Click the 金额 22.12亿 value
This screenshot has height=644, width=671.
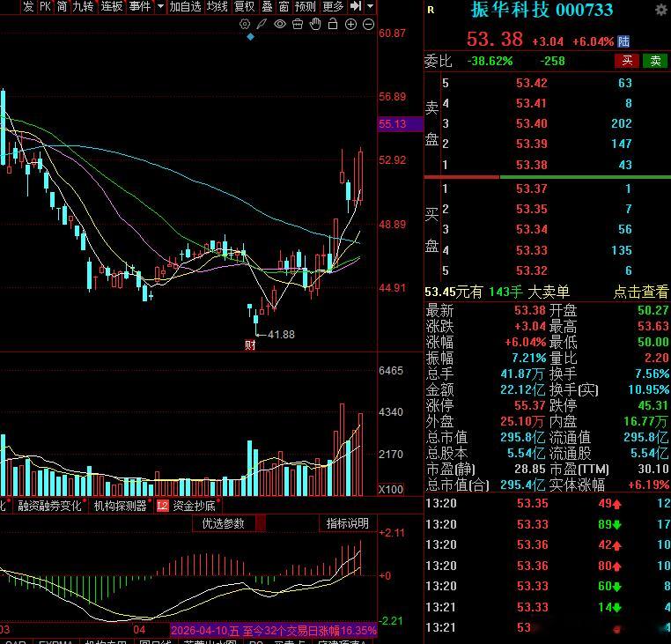tap(522, 389)
